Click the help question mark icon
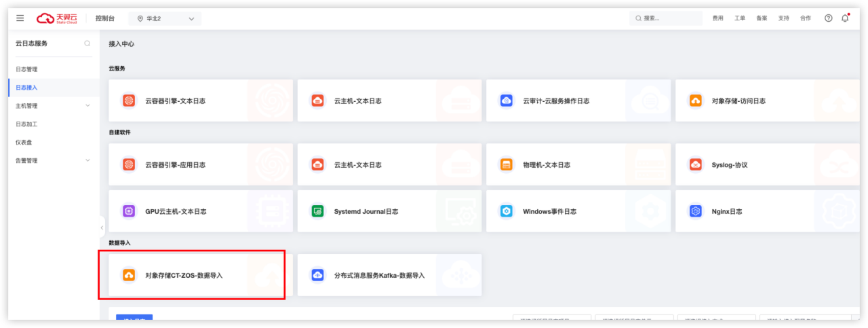 coord(828,18)
